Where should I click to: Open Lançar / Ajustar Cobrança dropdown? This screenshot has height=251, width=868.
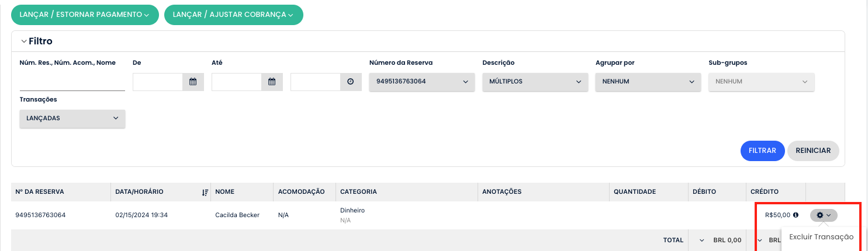point(233,15)
